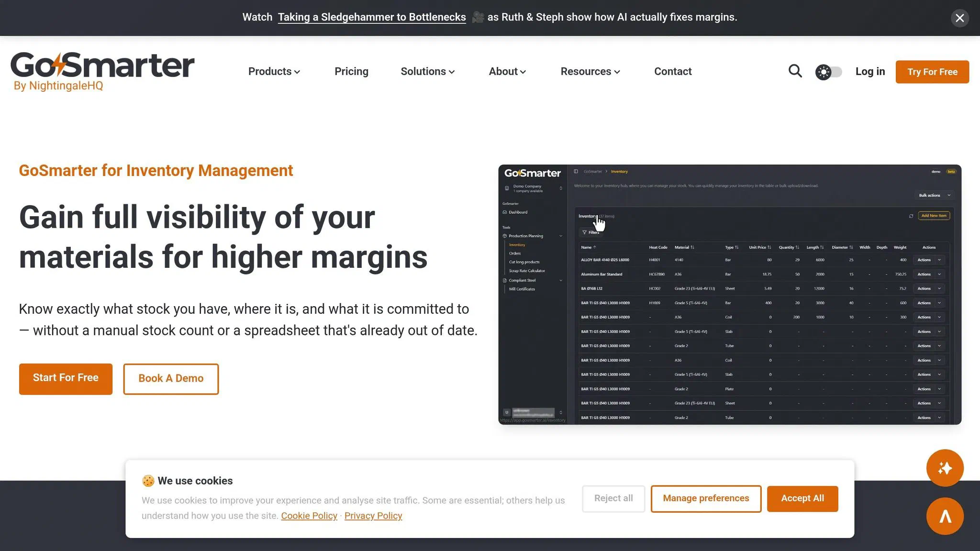Open the Bulk actions dropdown
This screenshot has width=980, height=551.
[x=933, y=195]
